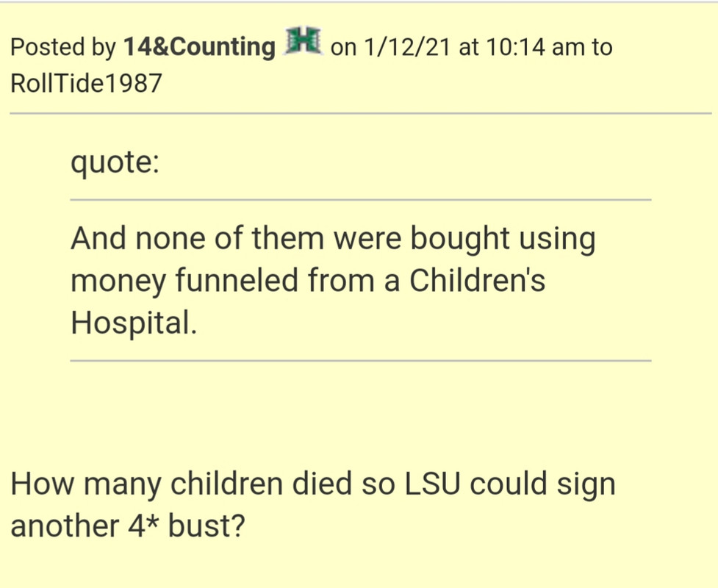Image resolution: width=718 pixels, height=588 pixels.
Task: Click the green H team logo icon
Action: (x=303, y=40)
